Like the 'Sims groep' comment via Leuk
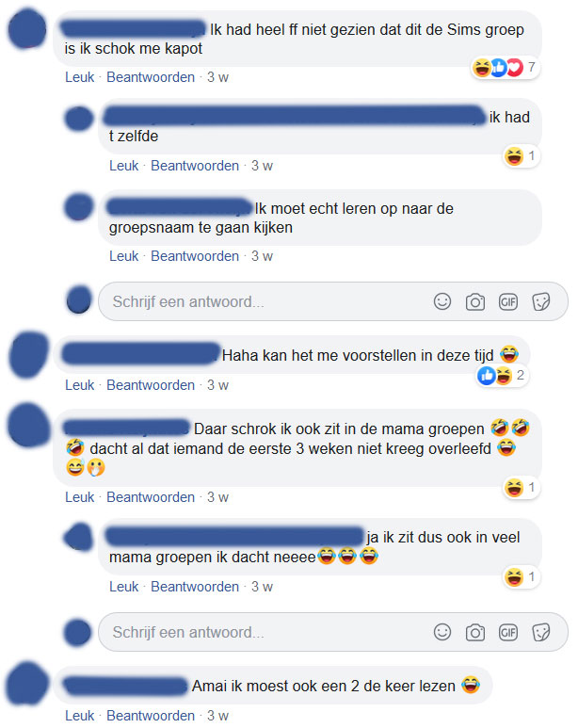578x728 pixels. coord(79,77)
